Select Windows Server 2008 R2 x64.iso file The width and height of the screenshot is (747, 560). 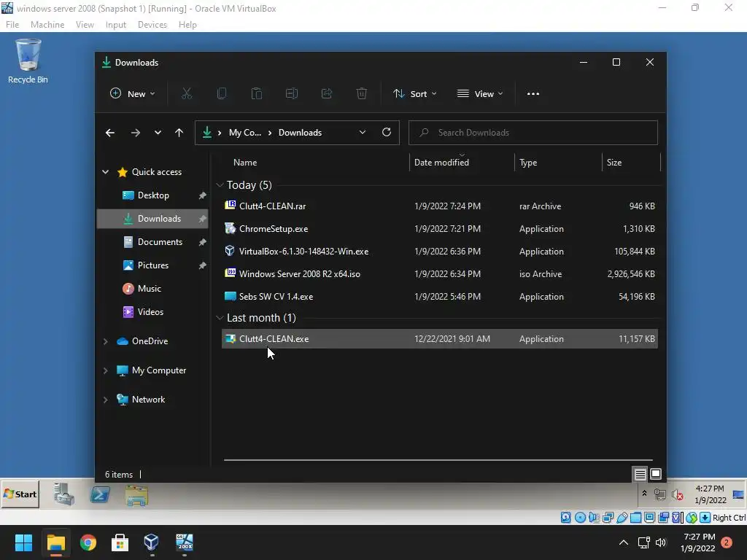click(x=440, y=274)
